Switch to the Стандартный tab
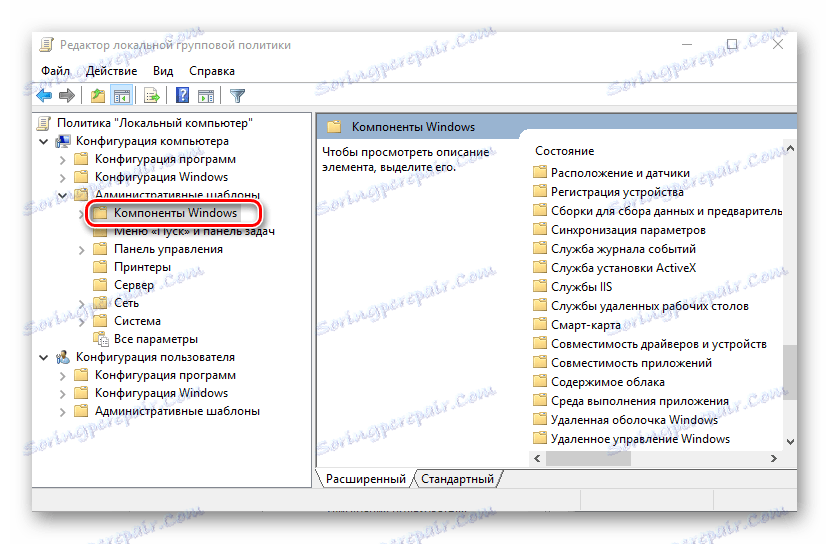829x544 pixels. tap(457, 479)
